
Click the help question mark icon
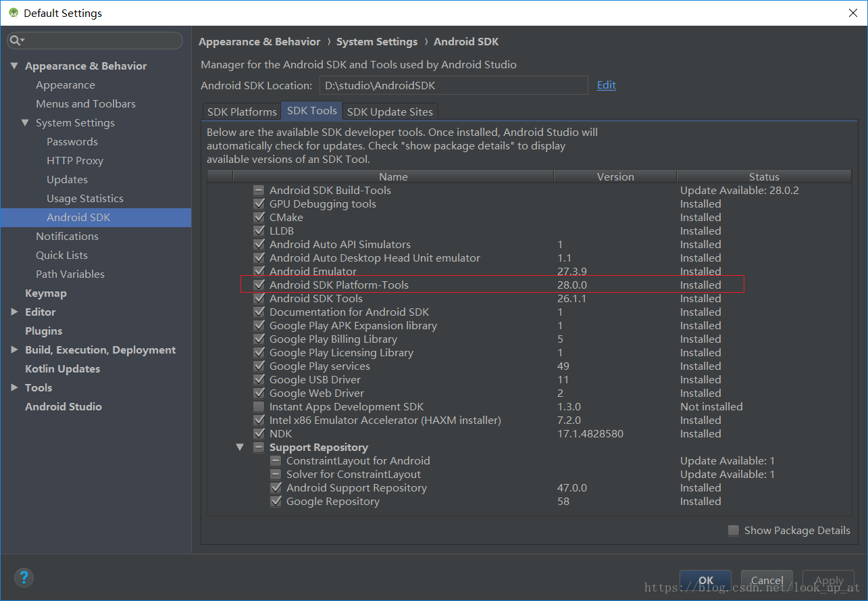coord(24,577)
